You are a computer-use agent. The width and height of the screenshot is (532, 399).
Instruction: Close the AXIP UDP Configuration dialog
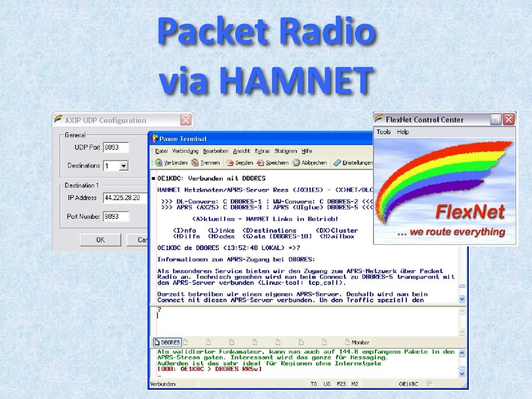coord(186,120)
